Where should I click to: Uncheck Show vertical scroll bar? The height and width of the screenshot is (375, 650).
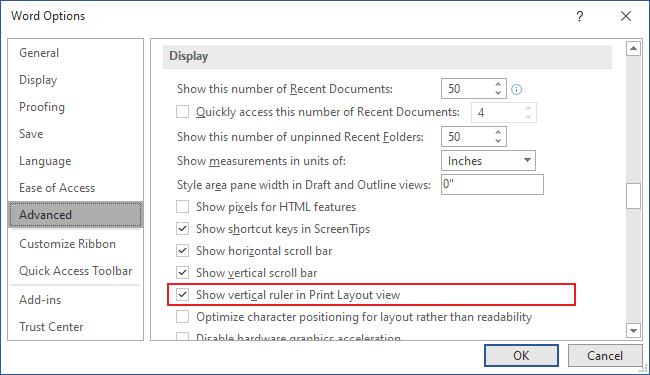(182, 273)
